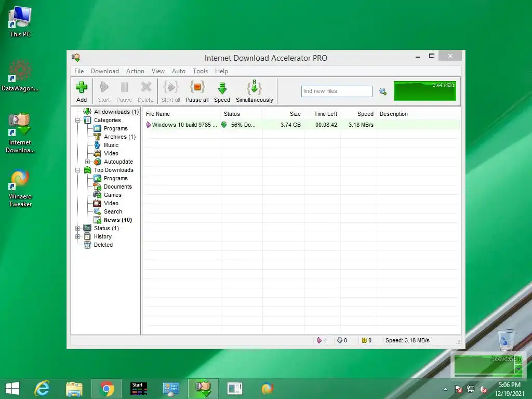Sort by Status column header

(241, 114)
